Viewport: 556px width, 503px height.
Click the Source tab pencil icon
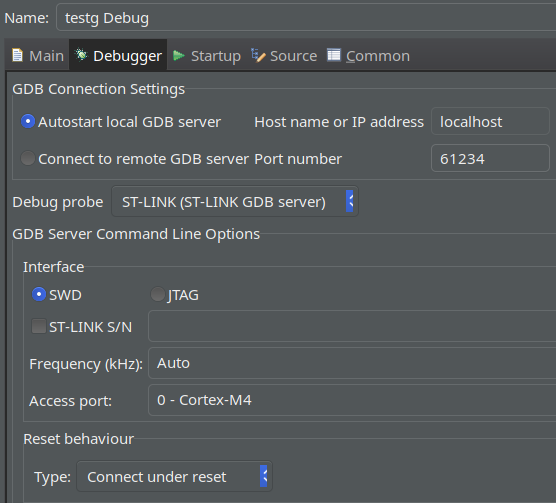click(x=258, y=55)
